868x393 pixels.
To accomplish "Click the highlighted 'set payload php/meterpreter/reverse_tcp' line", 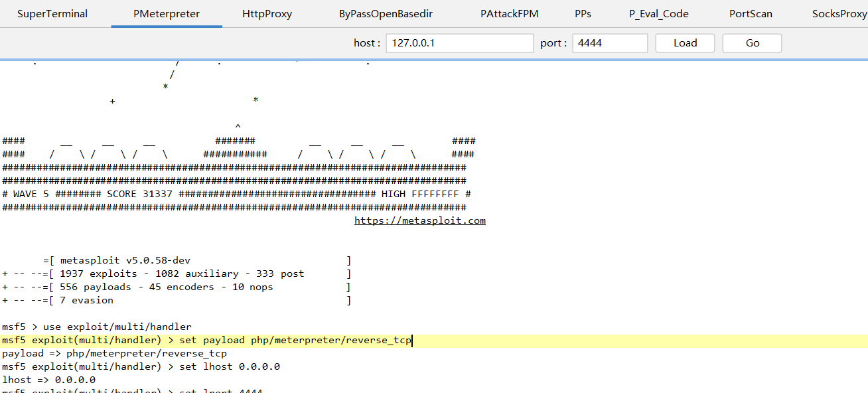I will (x=434, y=341).
